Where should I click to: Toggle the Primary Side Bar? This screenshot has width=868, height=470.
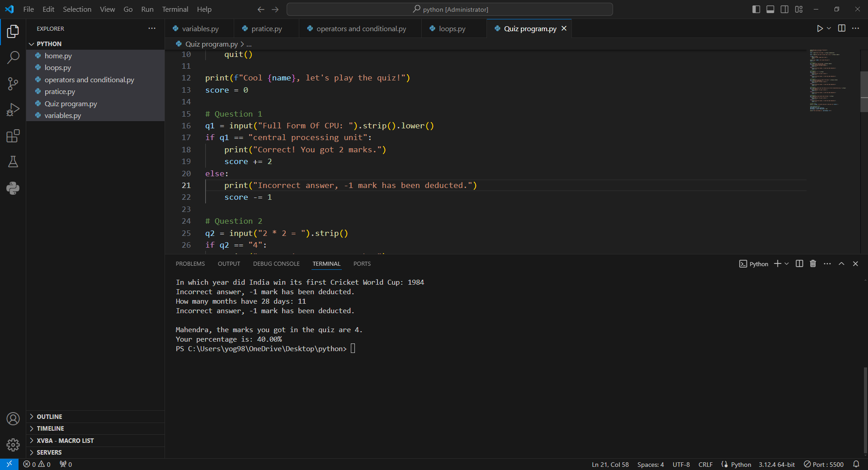tap(756, 9)
